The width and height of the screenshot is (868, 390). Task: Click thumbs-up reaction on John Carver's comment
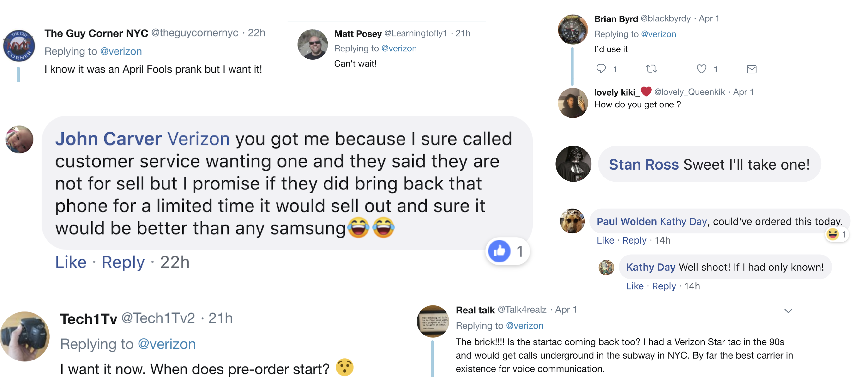pyautogui.click(x=499, y=251)
